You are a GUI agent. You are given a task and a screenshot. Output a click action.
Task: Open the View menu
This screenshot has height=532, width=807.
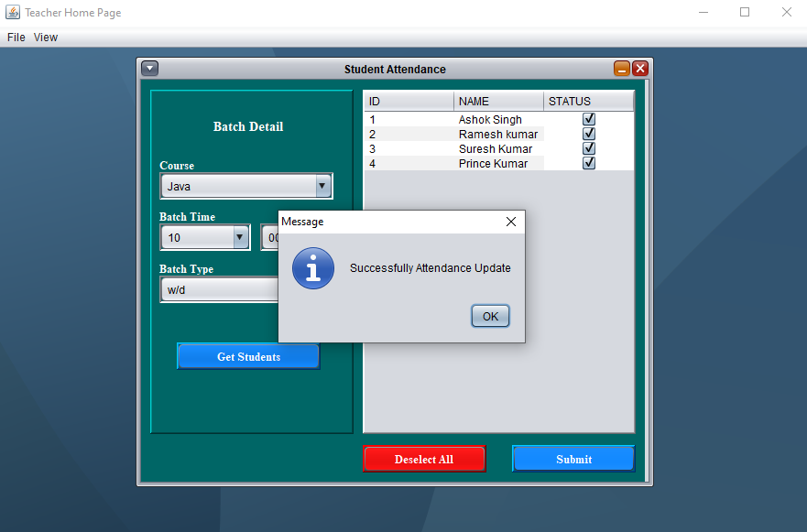[45, 37]
